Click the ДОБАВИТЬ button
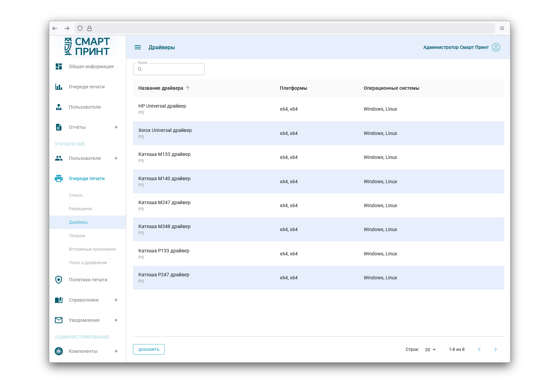 (149, 349)
